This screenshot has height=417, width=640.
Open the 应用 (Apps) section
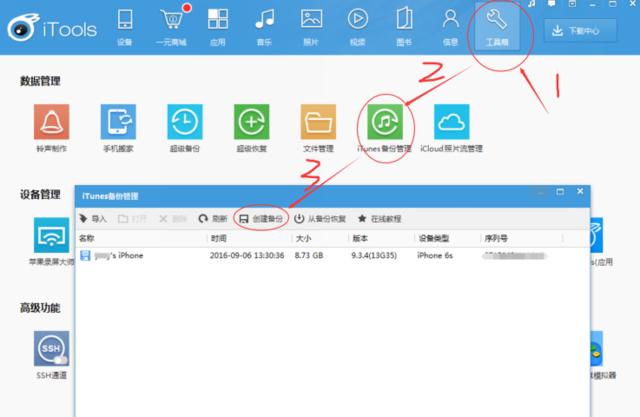pos(218,27)
